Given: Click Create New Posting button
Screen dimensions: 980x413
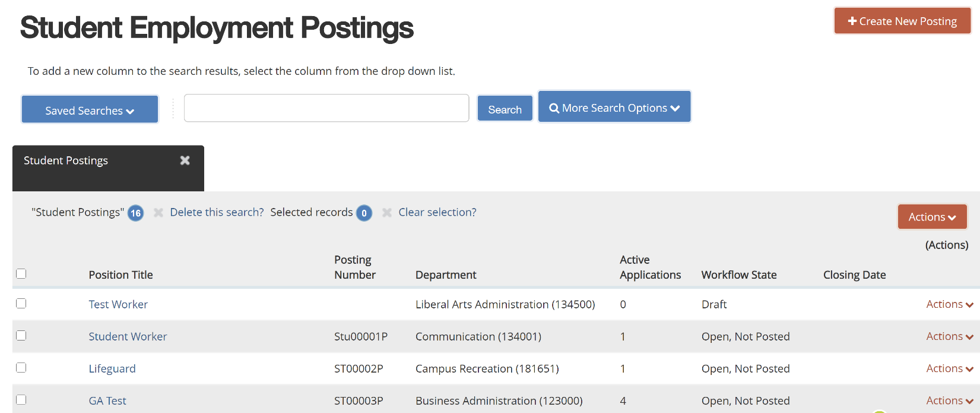Looking at the screenshot, I should click(902, 21).
